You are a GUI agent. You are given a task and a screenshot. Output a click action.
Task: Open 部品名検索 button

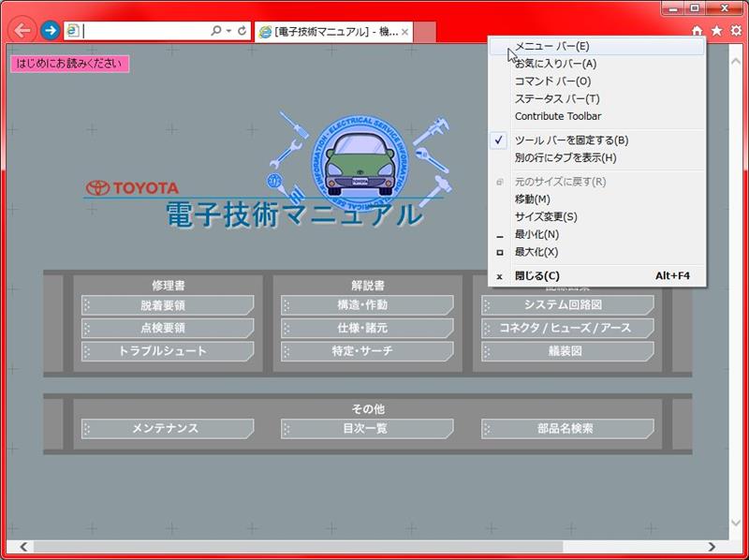[x=567, y=429]
